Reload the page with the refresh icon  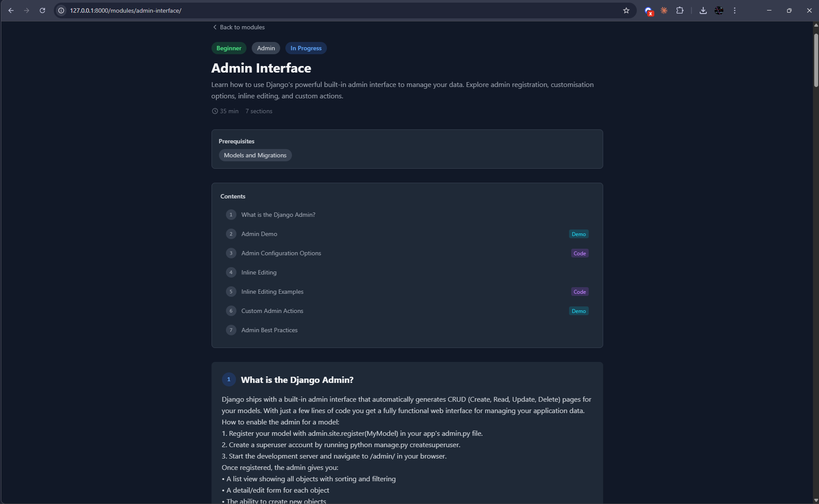(x=42, y=10)
